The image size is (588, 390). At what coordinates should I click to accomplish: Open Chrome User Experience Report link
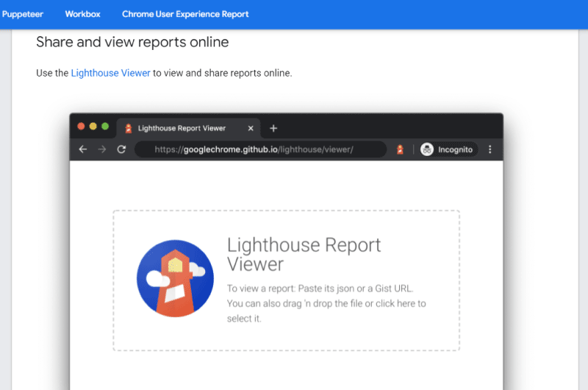185,14
